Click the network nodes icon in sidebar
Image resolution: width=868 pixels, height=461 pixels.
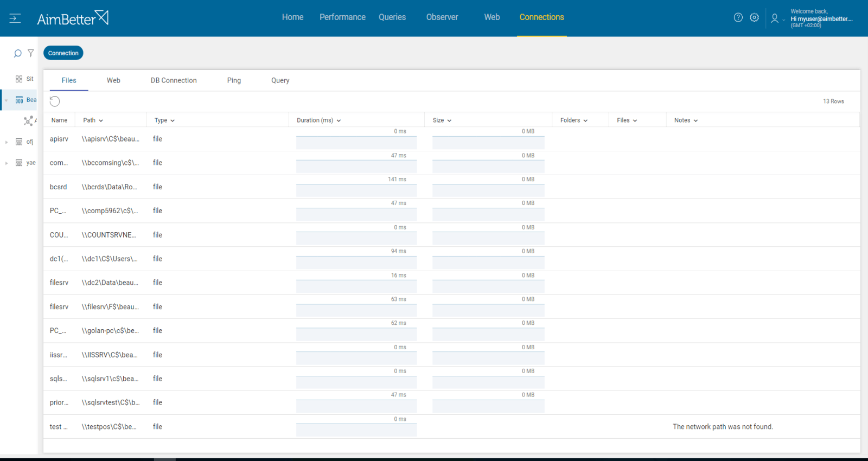tap(29, 120)
